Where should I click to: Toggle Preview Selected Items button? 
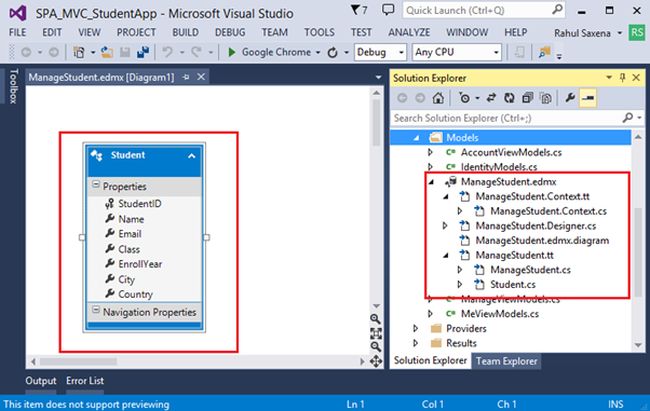pos(588,98)
